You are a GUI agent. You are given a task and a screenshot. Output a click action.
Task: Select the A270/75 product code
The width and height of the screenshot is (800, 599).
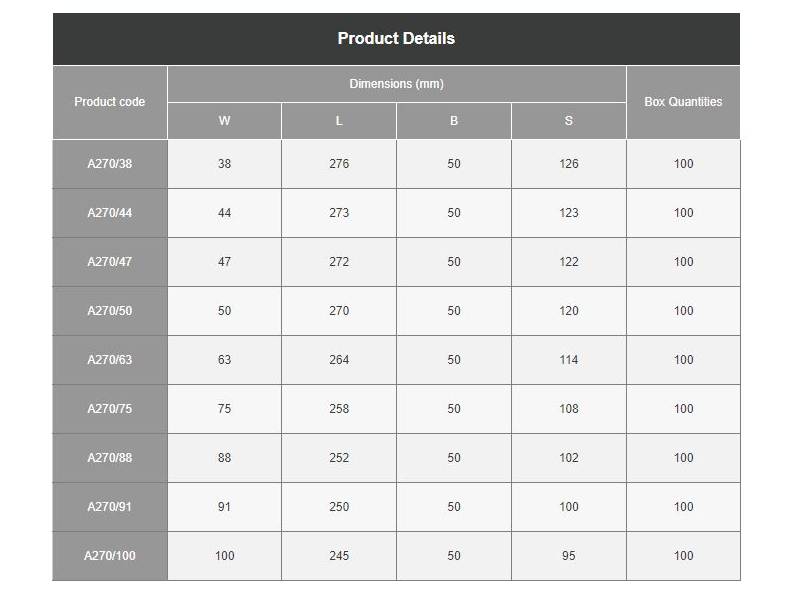pos(110,409)
